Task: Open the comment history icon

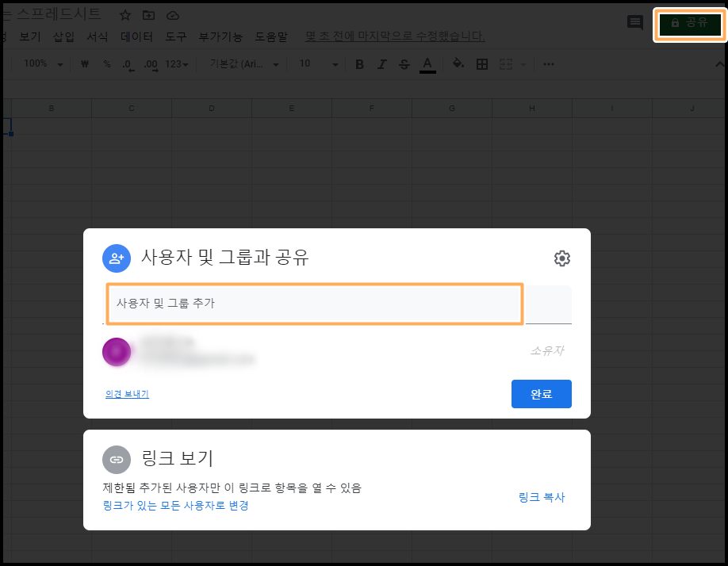Action: (634, 22)
